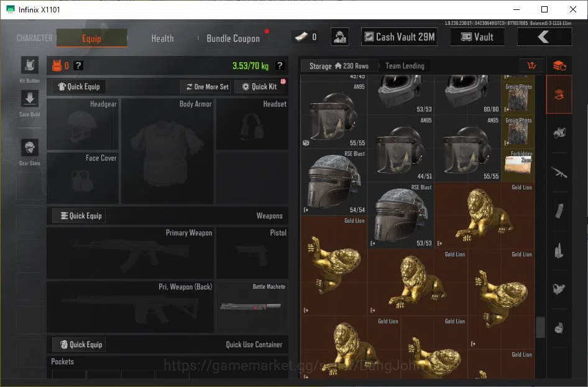Viewport: 588px width, 387px height.
Task: Select the helmet with 80/80 durability
Action: 467,95
